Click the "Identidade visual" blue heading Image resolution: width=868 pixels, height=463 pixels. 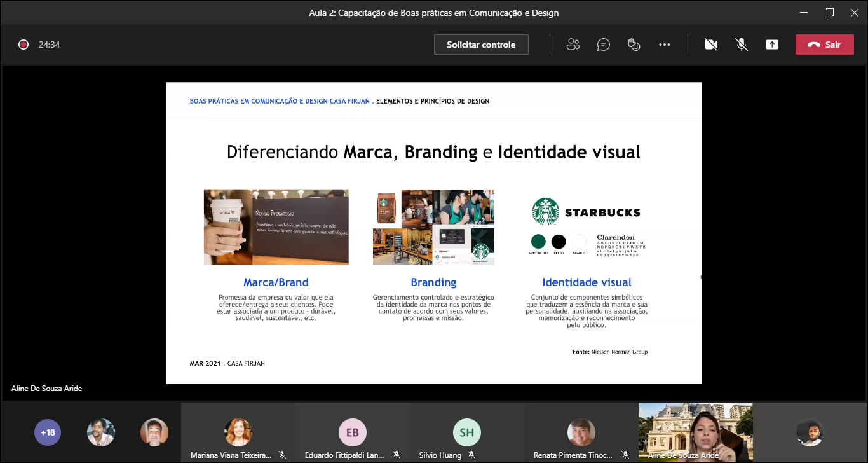[x=587, y=282]
